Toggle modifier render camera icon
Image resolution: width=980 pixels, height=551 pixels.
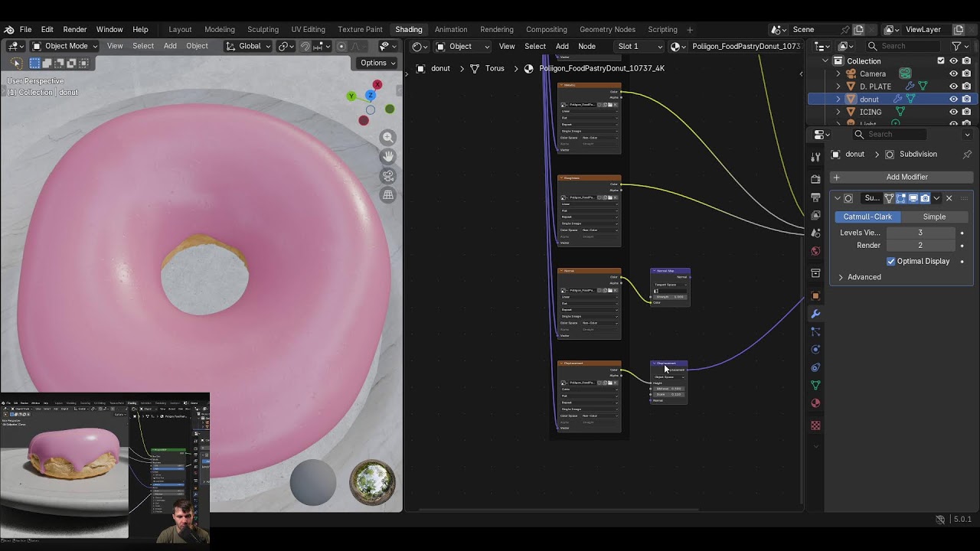pyautogui.click(x=925, y=198)
